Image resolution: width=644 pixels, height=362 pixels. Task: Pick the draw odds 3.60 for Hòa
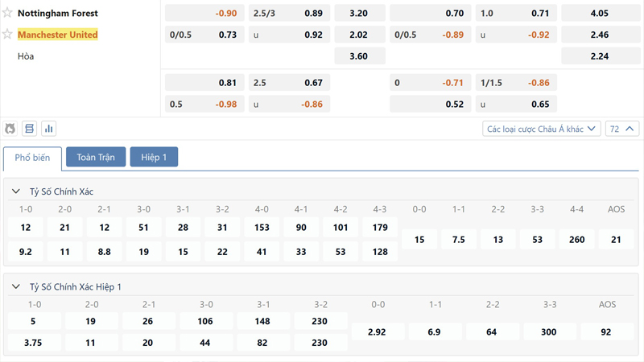[x=359, y=56]
